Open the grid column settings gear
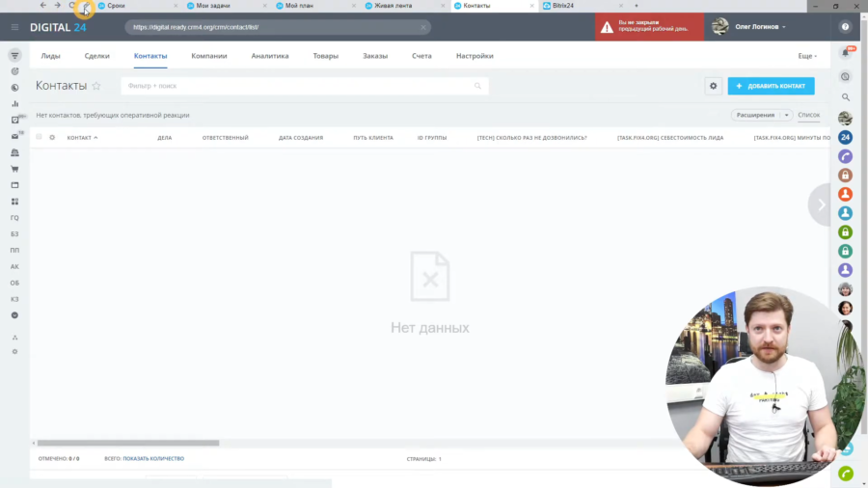The image size is (868, 488). pyautogui.click(x=52, y=137)
